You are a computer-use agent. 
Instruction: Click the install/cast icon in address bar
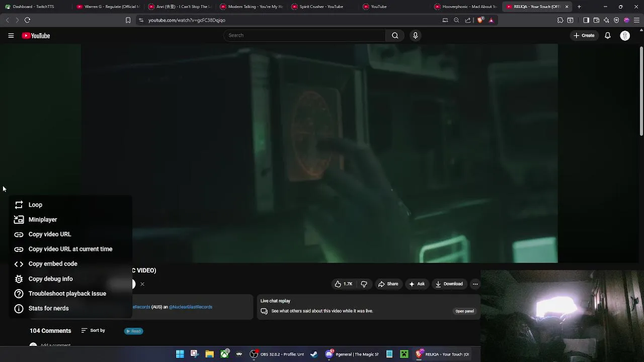(x=445, y=20)
